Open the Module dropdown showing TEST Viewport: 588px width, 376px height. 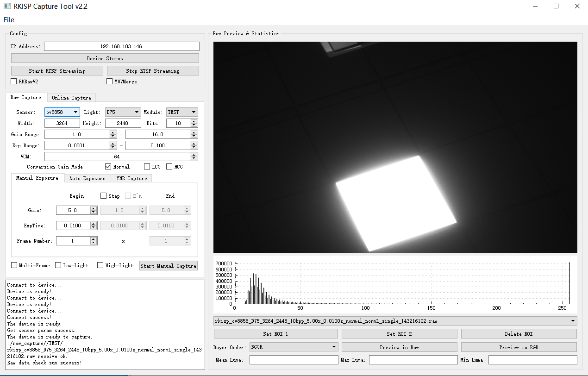(182, 112)
